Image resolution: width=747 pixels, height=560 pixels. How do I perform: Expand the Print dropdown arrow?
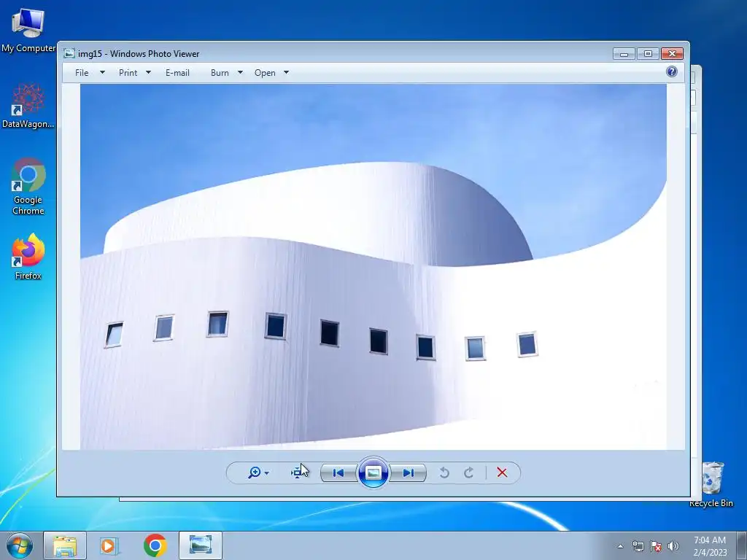tap(148, 73)
